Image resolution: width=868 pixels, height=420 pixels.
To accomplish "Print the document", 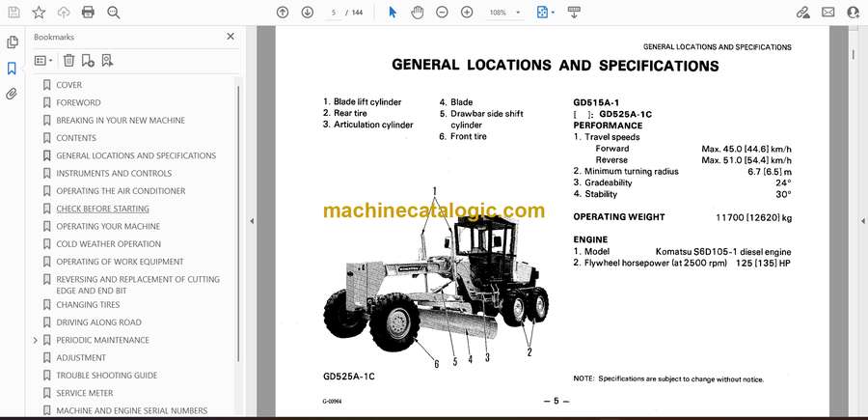I will 88,13.
